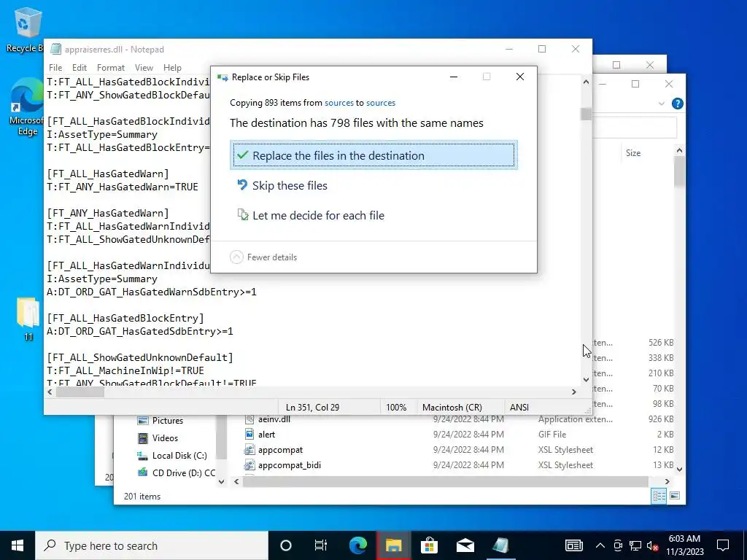747x560 pixels.
Task: Click Notepad scroll right arrow
Action: click(574, 392)
